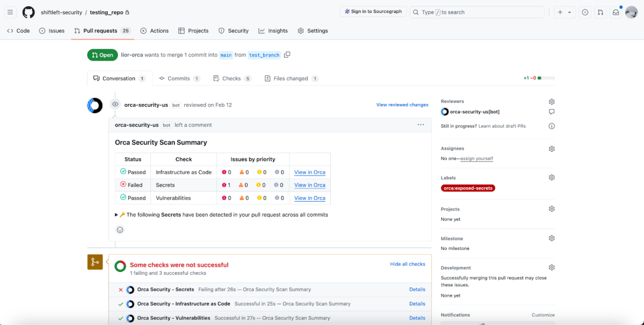Switch to the Security tab
The height and width of the screenshot is (325, 644).
pyautogui.click(x=234, y=31)
